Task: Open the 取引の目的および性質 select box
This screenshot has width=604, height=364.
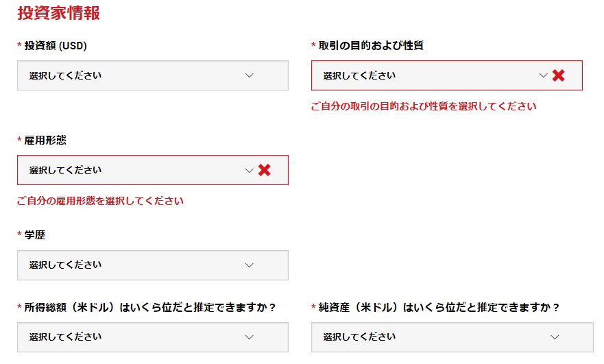Action: (446, 75)
